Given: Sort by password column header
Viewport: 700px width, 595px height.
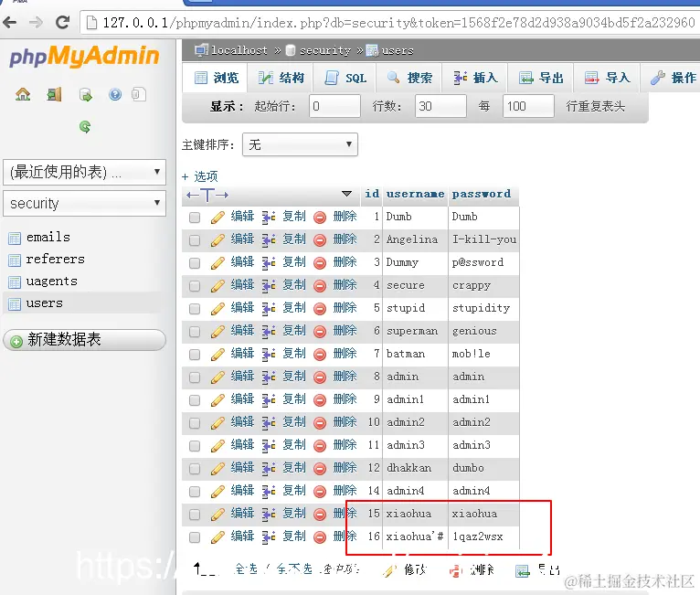Looking at the screenshot, I should pyautogui.click(x=482, y=194).
